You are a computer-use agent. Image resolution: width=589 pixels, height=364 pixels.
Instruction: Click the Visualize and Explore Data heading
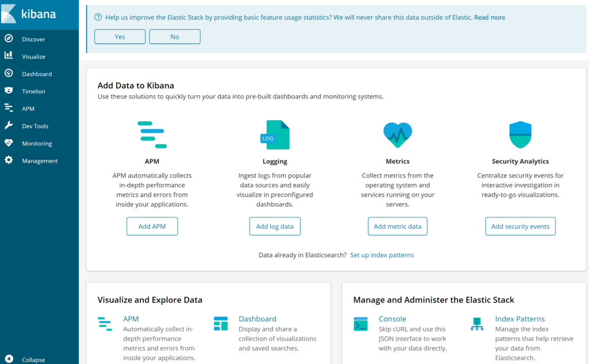tap(150, 300)
